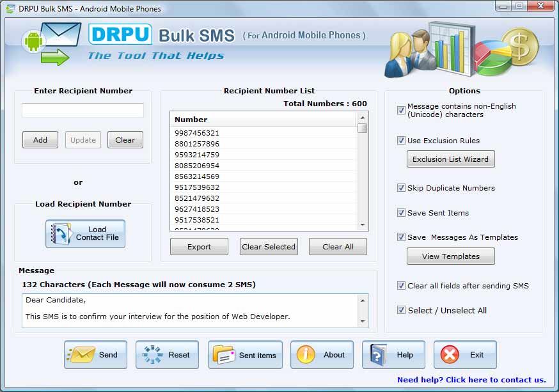The width and height of the screenshot is (559, 392).
Task: Click the Load Contact File button label
Action: [97, 233]
